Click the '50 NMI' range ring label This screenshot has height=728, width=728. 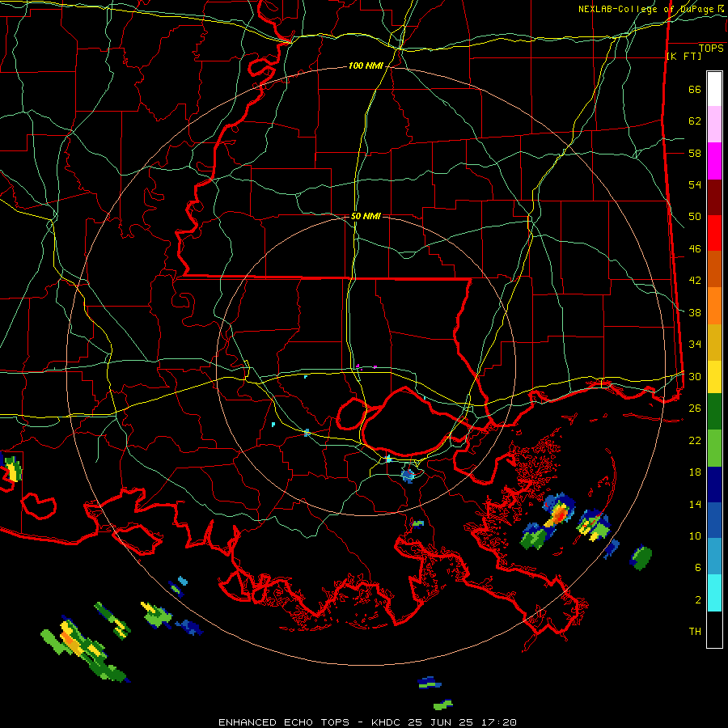[x=366, y=216]
